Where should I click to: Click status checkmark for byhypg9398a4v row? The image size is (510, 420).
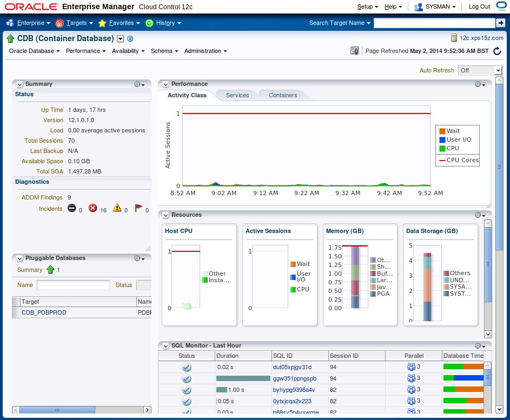187,390
